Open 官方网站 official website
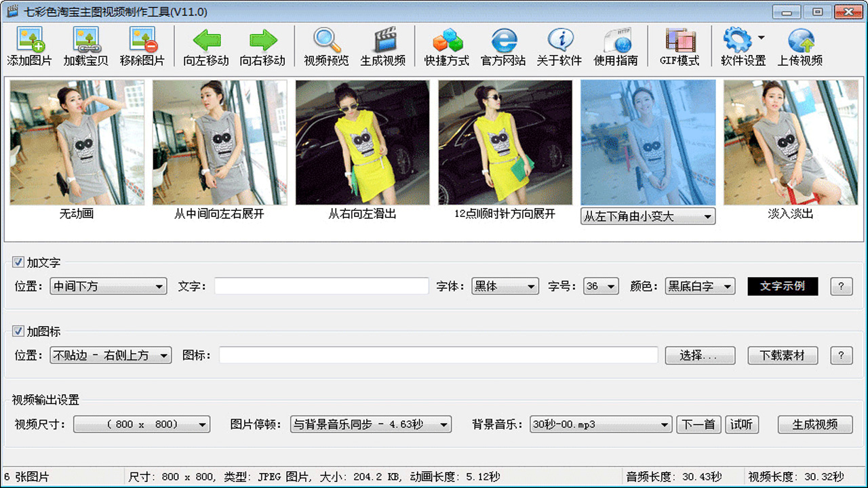 502,46
